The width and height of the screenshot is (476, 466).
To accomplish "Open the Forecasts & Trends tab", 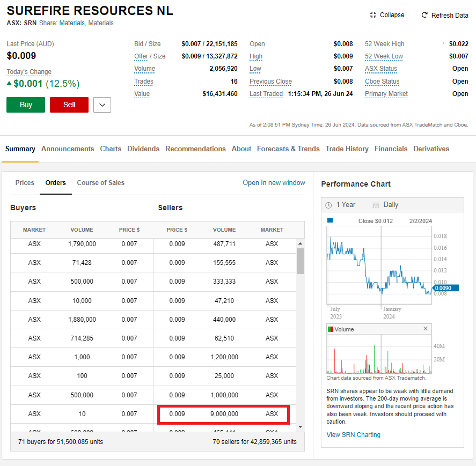I will [288, 149].
